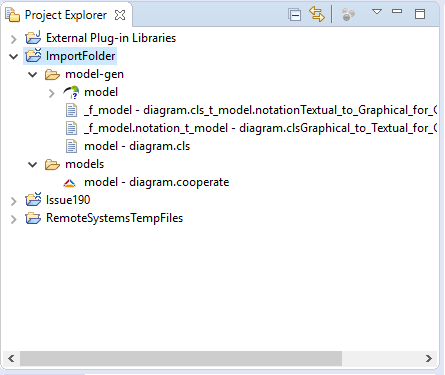Collapse the model-gen folder
Viewport: 445px width, 375px height.
(x=32, y=75)
